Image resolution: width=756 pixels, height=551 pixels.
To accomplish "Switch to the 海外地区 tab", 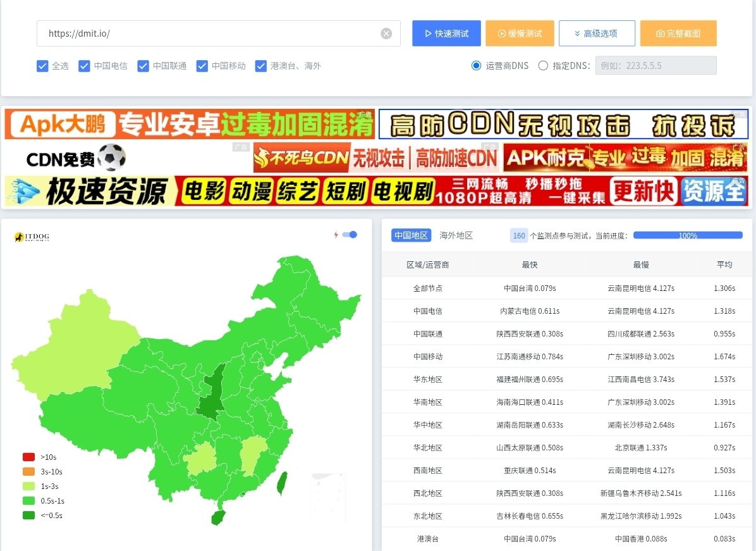I will pos(456,235).
